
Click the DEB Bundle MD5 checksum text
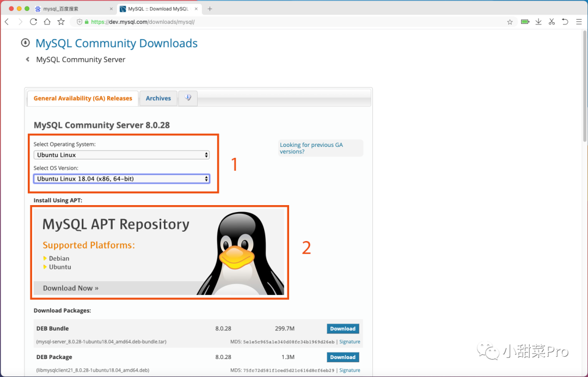[283, 342]
